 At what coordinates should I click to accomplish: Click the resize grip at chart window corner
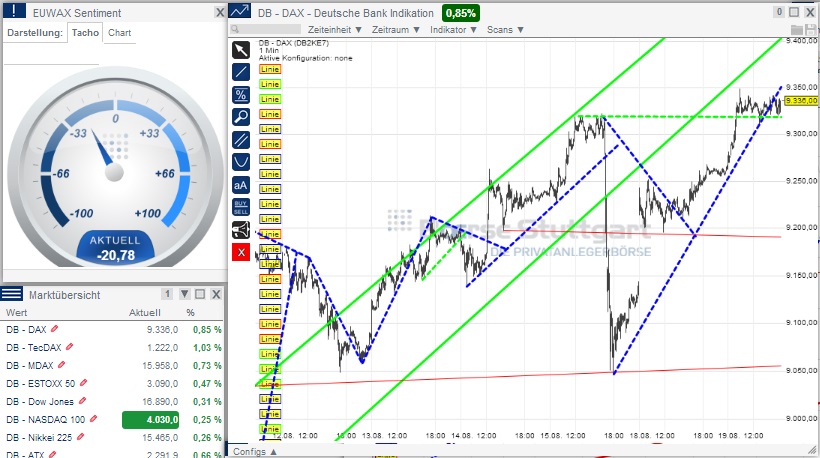tap(812, 450)
